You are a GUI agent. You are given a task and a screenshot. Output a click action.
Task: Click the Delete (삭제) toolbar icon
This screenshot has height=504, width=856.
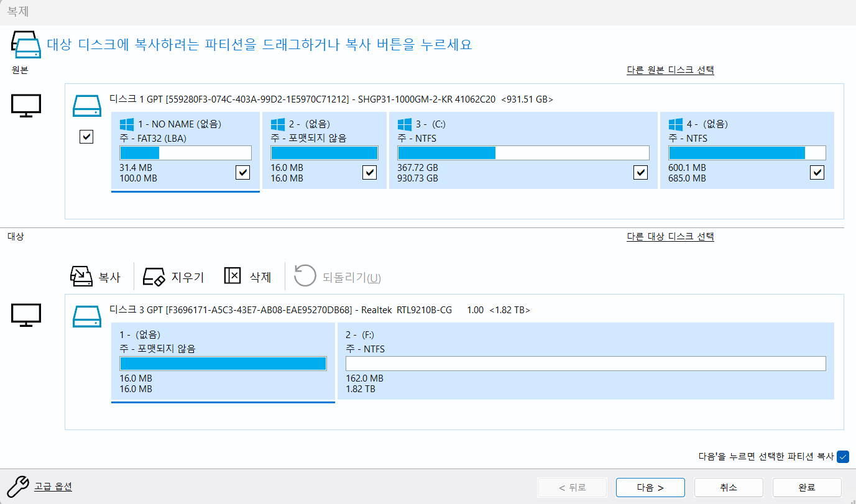pyautogui.click(x=232, y=276)
